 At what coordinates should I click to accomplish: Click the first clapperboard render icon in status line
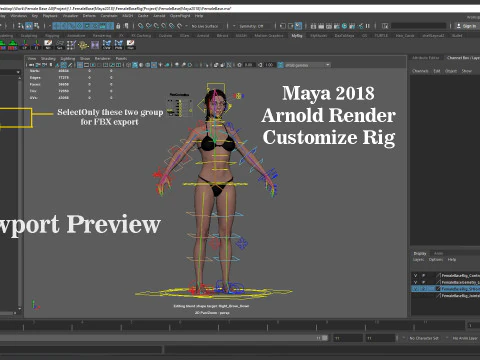pos(313,26)
